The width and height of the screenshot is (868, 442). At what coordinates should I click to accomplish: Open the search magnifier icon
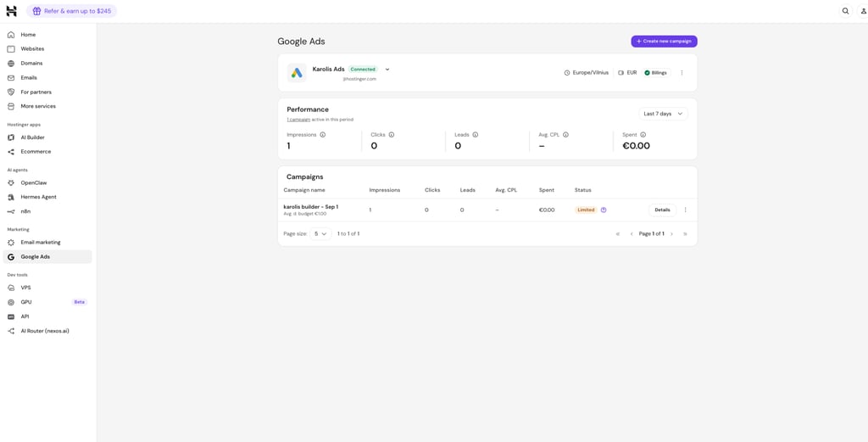[x=845, y=11]
